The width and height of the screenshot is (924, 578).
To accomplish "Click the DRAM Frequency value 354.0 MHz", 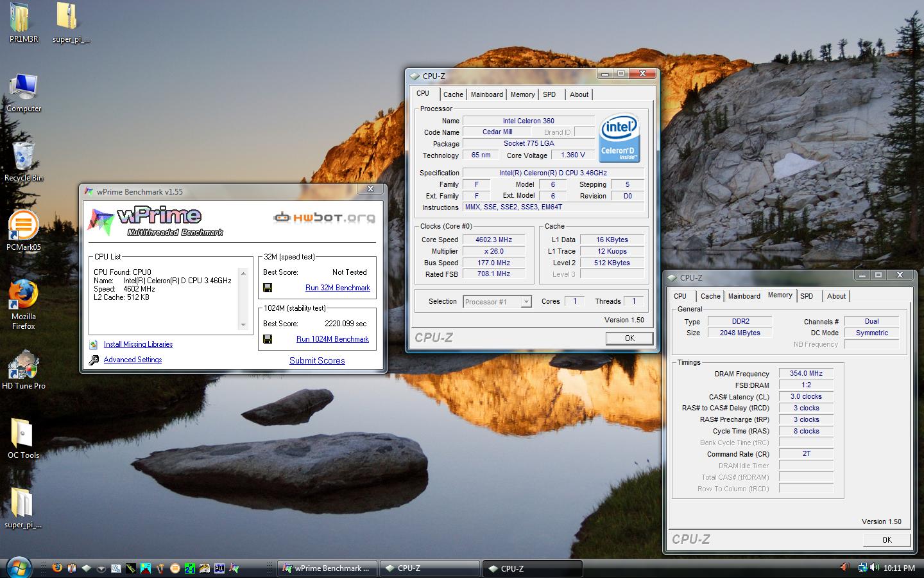I will (x=806, y=373).
